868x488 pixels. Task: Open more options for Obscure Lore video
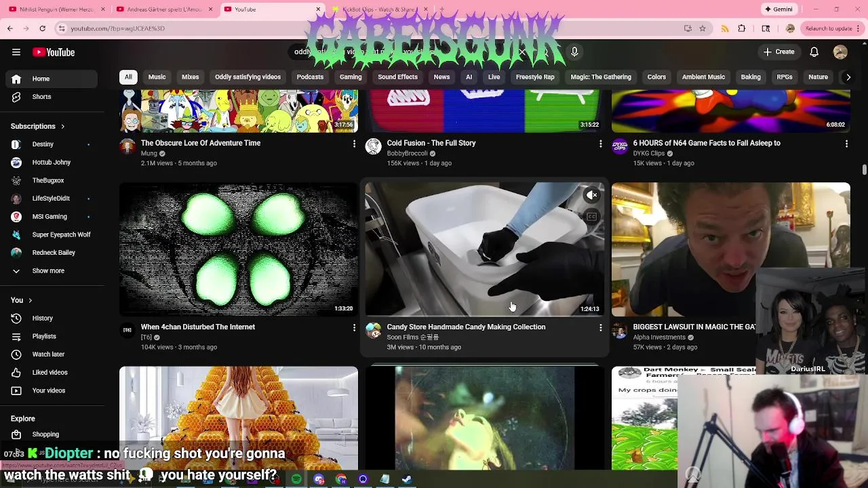click(x=354, y=144)
